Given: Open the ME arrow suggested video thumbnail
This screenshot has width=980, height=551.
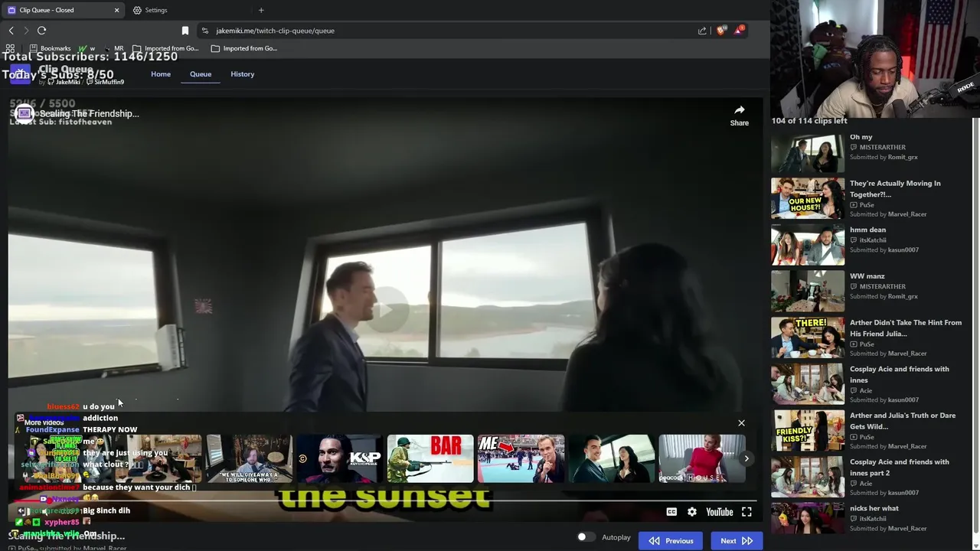Looking at the screenshot, I should [521, 458].
